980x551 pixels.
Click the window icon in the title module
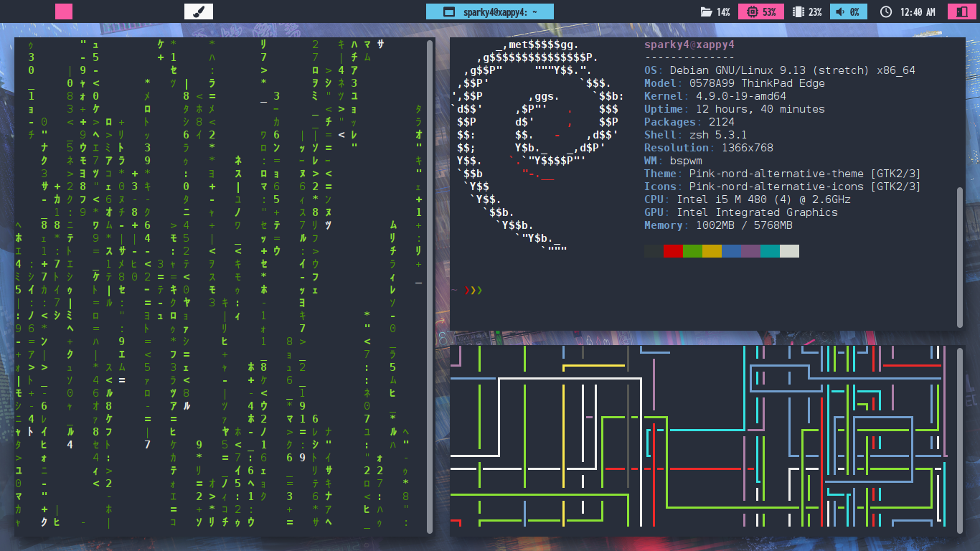pyautogui.click(x=449, y=12)
